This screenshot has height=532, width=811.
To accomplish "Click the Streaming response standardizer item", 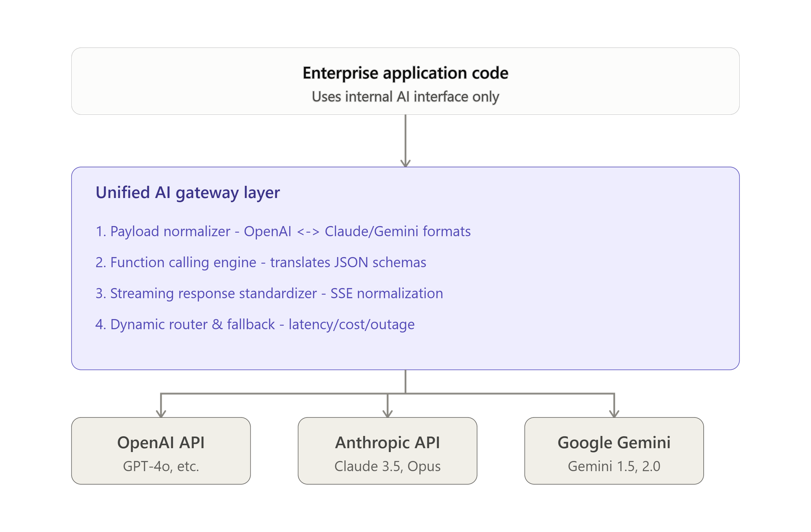I will 269,294.
